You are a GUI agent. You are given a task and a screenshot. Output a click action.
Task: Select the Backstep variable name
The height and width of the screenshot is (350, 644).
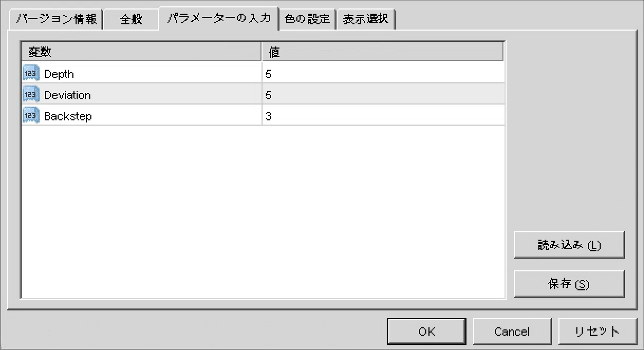point(68,116)
